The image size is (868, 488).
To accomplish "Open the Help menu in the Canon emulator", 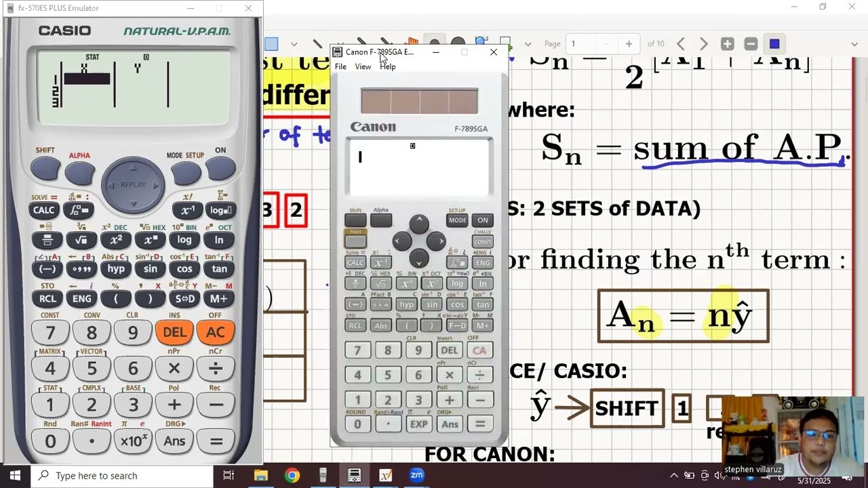I will [388, 66].
